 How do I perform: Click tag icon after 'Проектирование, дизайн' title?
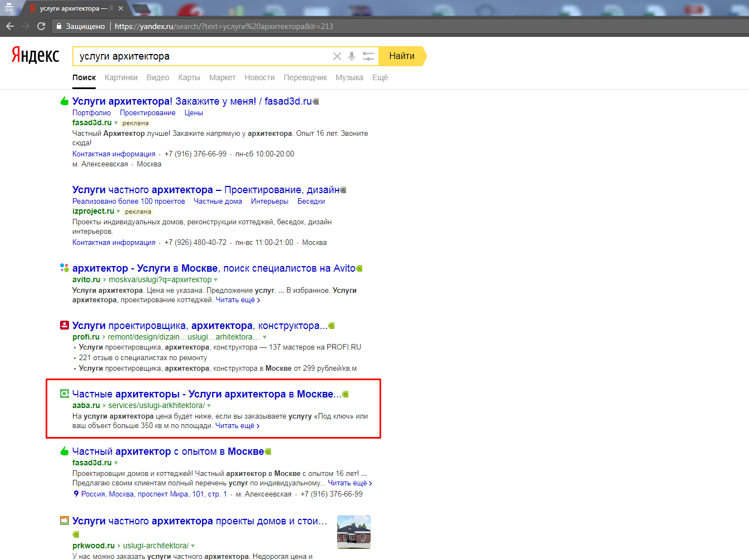(x=343, y=190)
